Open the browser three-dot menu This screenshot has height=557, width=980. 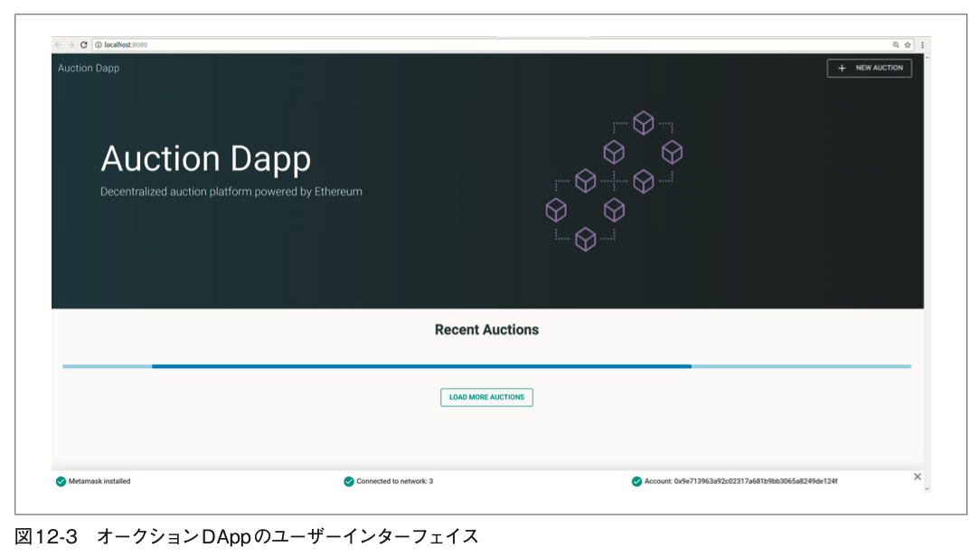tap(922, 45)
